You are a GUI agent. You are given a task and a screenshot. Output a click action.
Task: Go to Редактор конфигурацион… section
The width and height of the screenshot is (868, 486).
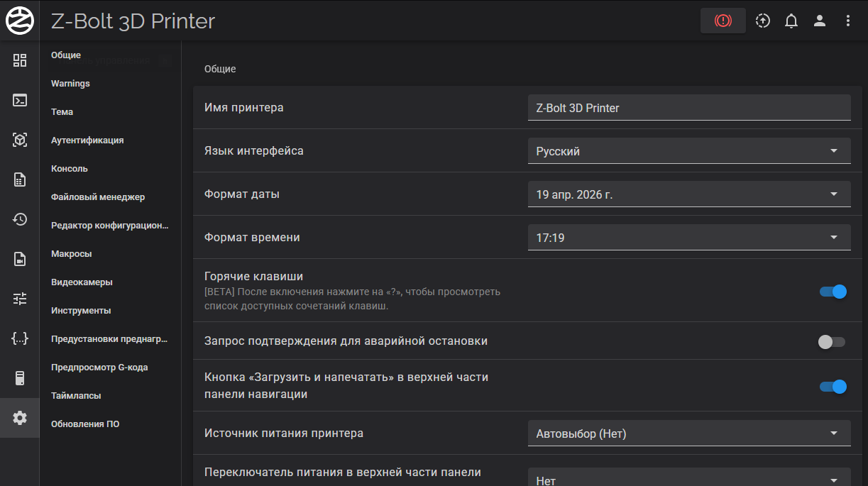click(x=110, y=226)
